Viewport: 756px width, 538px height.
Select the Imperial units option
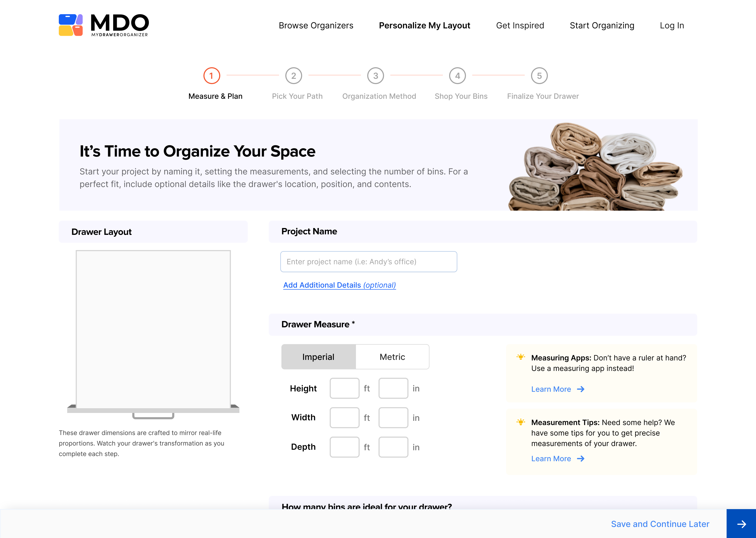[318, 357]
